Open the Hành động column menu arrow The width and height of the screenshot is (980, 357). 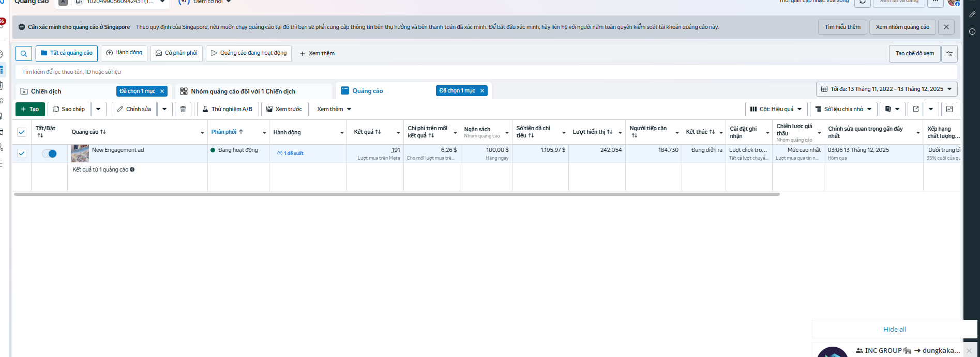(342, 133)
